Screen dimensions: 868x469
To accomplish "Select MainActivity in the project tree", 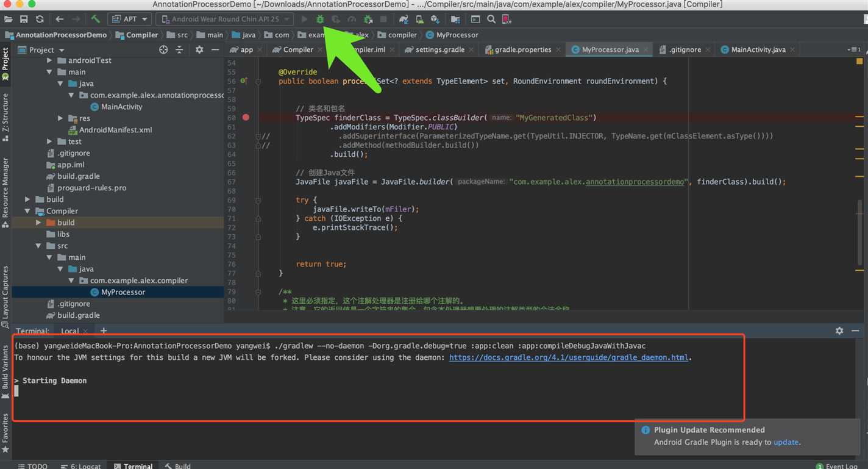I will [116, 107].
